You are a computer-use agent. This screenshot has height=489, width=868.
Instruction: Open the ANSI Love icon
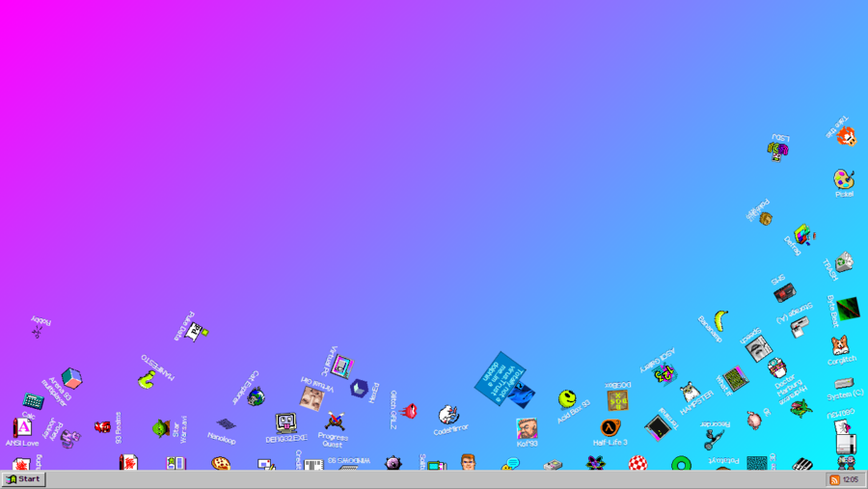tap(22, 428)
